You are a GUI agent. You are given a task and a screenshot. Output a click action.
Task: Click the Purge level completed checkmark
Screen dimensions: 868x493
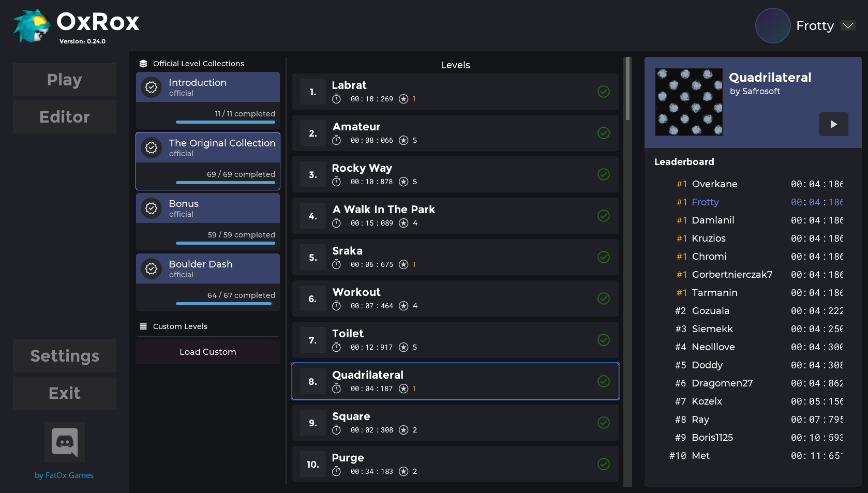point(603,464)
